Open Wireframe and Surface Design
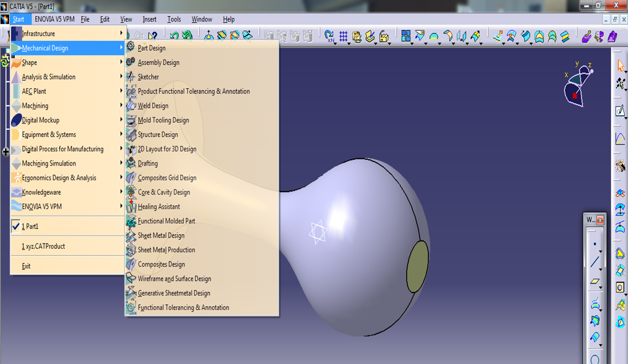Screen dimensions: 628x364 174,279
